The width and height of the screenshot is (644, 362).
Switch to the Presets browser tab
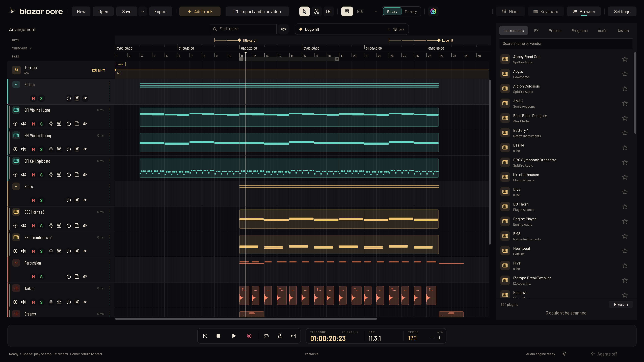[555, 31]
